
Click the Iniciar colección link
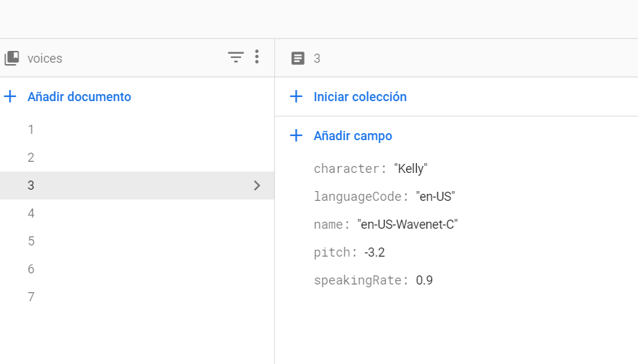tap(360, 97)
